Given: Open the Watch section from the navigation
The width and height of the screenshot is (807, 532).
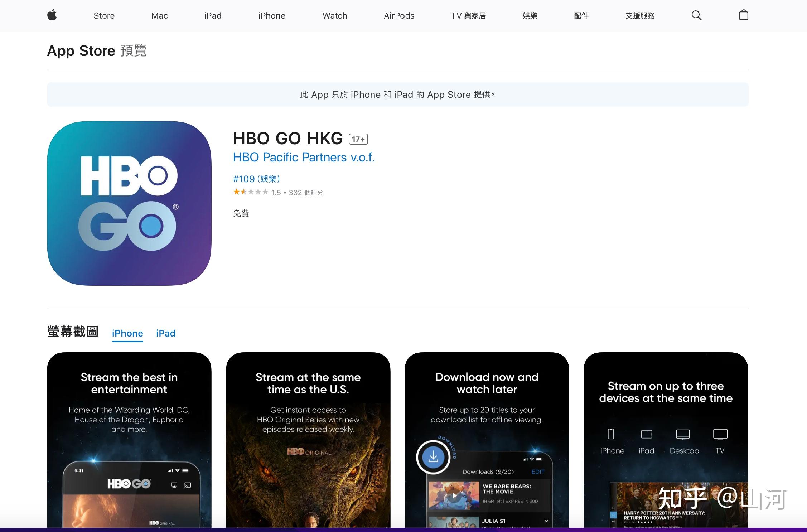Looking at the screenshot, I should point(334,15).
